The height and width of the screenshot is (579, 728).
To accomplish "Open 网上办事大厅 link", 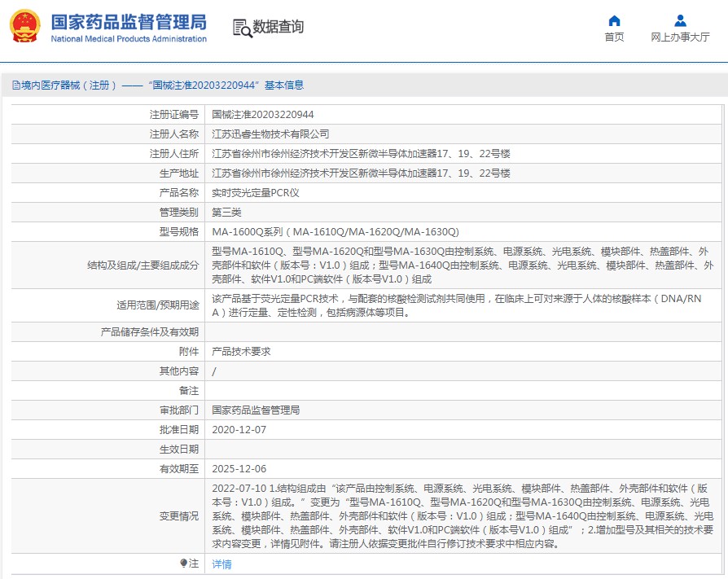I will [x=680, y=37].
